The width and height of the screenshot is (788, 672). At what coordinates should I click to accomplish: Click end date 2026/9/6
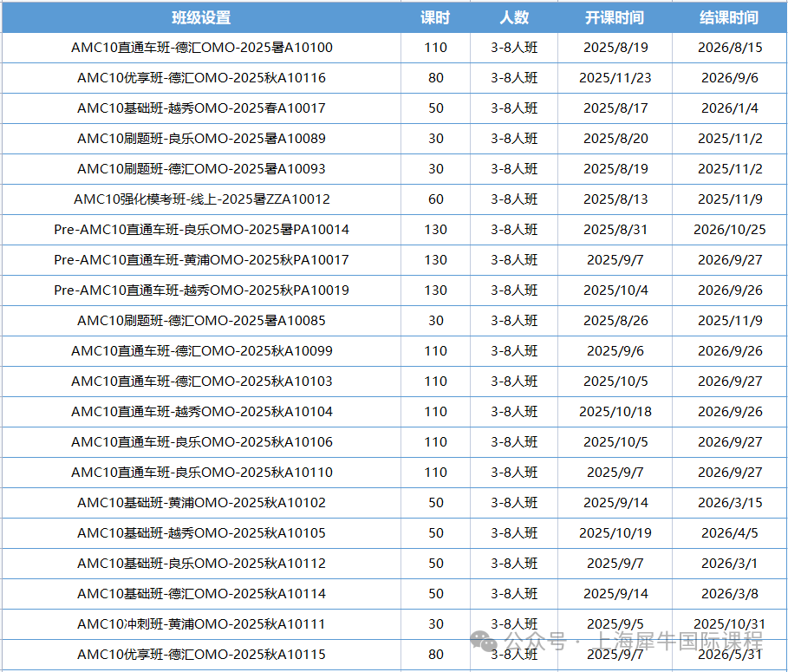click(730, 78)
